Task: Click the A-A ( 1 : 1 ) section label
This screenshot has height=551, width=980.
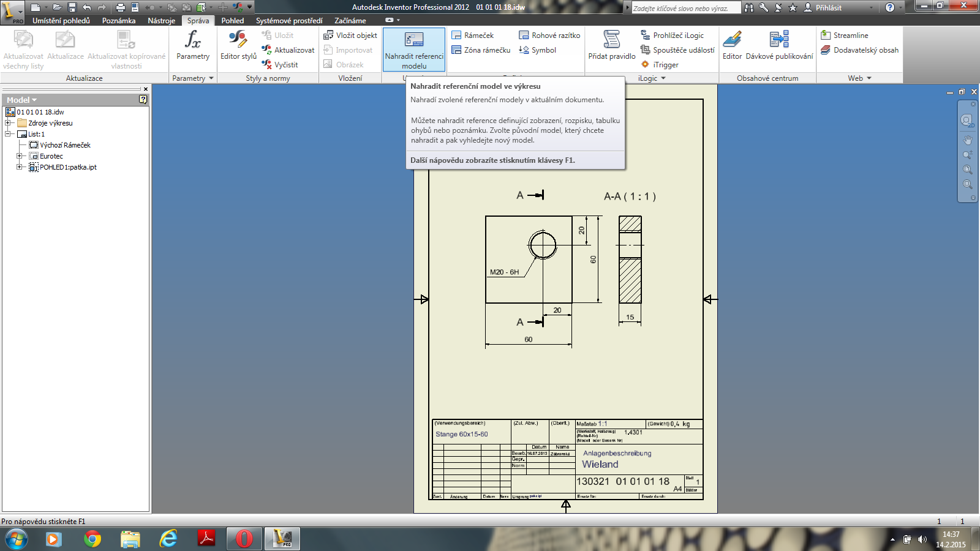Action: 630,197
